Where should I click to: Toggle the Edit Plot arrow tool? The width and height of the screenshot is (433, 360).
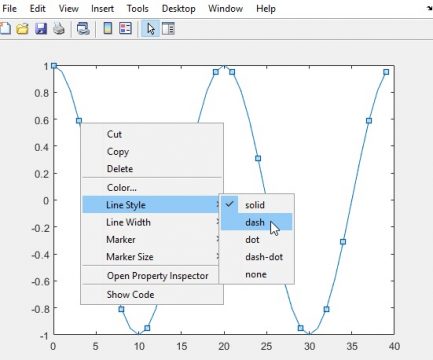point(150,28)
